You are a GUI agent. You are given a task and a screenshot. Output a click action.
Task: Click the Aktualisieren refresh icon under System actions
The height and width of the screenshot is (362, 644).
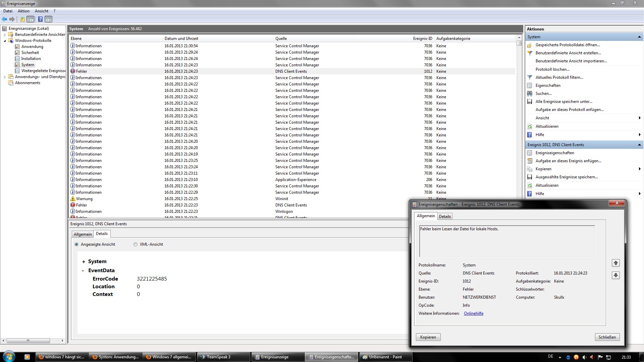point(530,126)
